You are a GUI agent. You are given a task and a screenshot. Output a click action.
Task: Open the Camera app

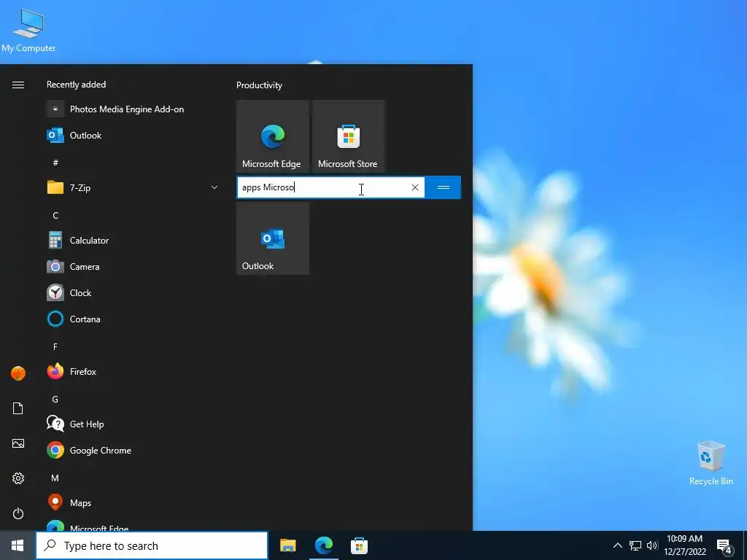click(x=133, y=267)
